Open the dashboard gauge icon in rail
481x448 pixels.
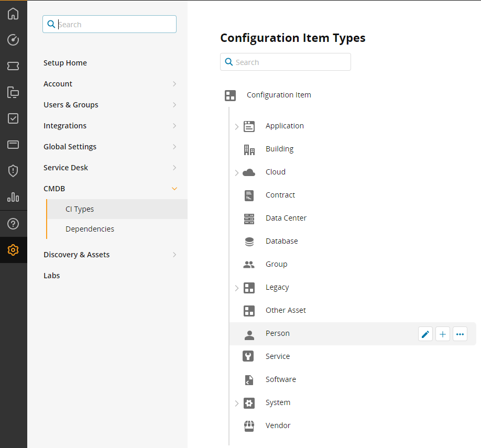[x=13, y=40]
